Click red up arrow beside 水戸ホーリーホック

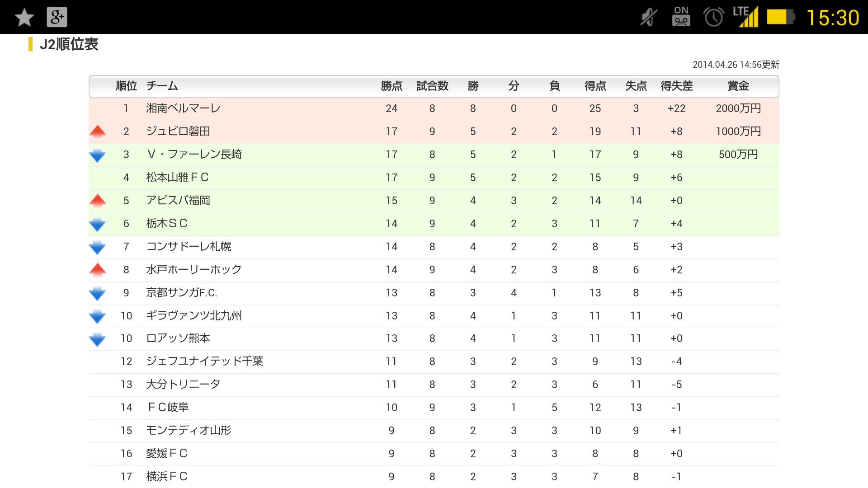pyautogui.click(x=98, y=270)
